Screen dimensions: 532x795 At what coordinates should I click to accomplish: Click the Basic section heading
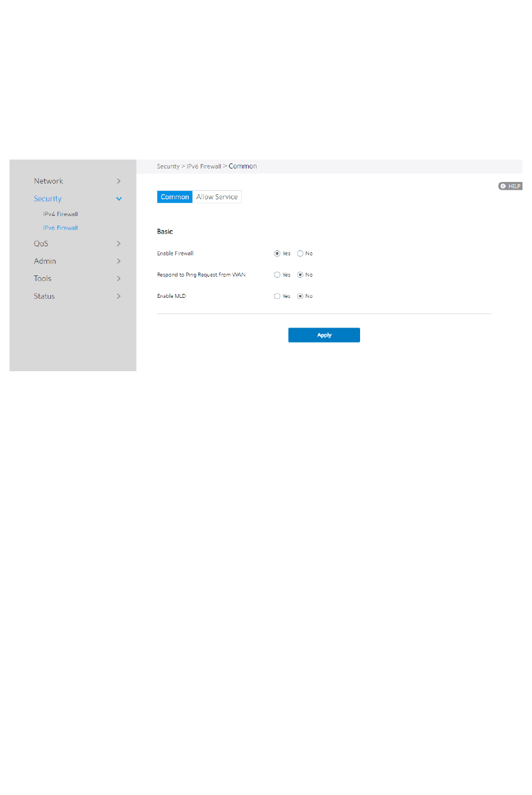(165, 231)
